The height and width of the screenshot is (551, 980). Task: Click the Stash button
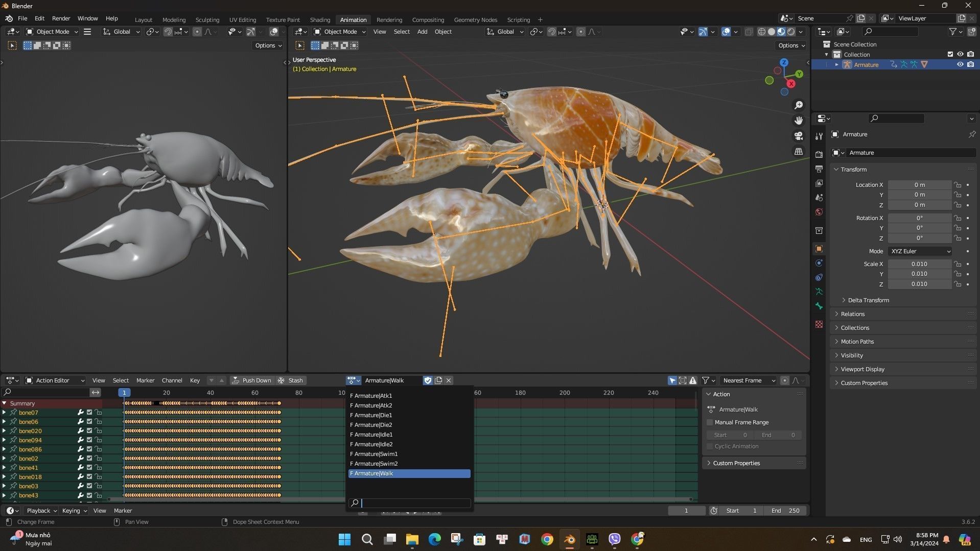(290, 380)
